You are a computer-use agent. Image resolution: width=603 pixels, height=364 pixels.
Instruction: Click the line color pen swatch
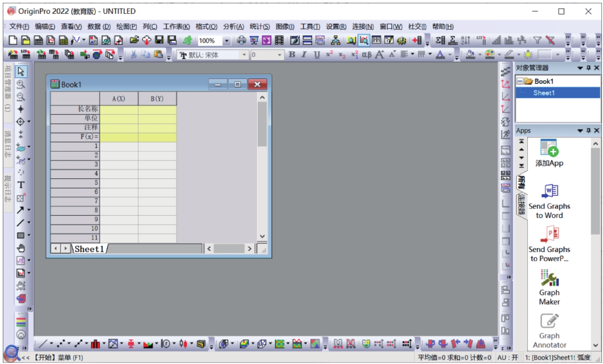[x=509, y=55]
